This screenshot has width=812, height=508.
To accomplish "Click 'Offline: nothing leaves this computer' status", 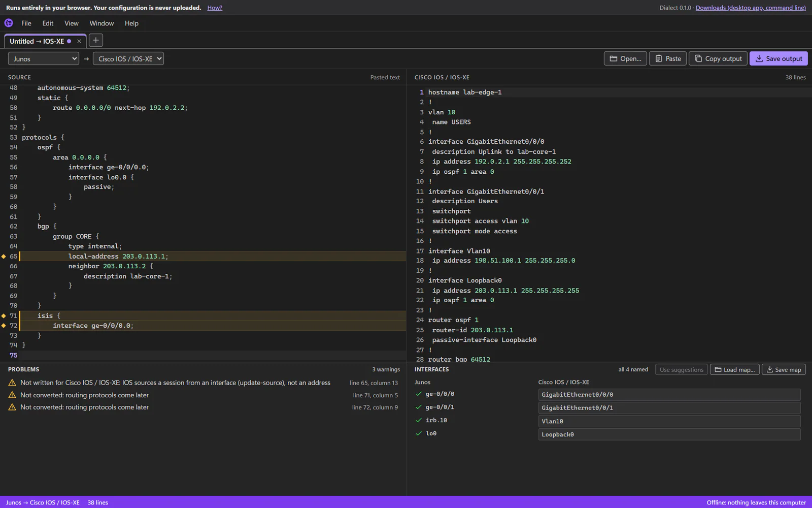I will pos(756,502).
